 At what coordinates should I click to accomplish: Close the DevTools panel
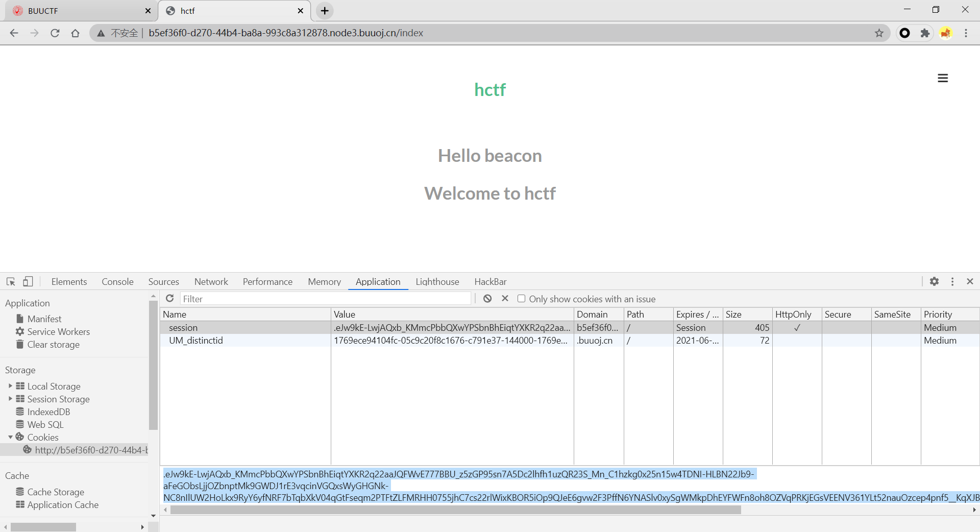click(x=970, y=281)
